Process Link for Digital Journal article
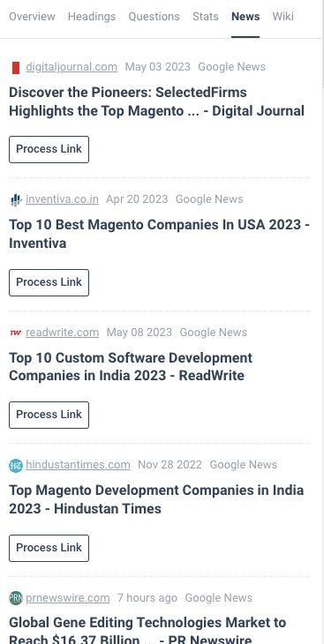The height and width of the screenshot is (644, 324). 49,149
